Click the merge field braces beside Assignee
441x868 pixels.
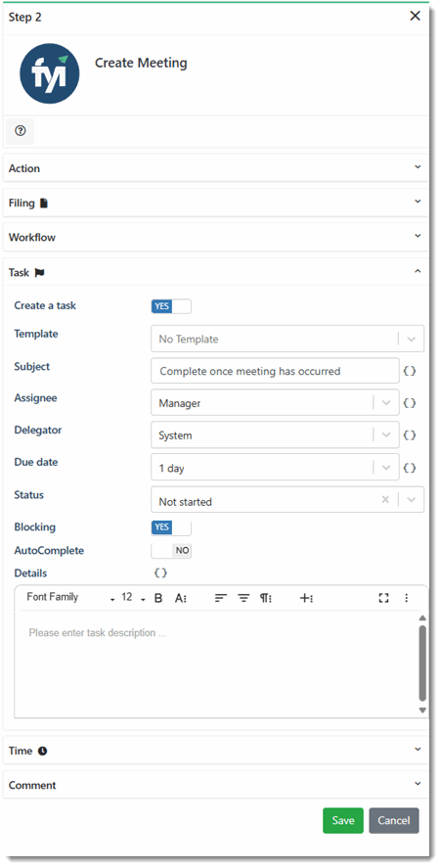[x=410, y=403]
